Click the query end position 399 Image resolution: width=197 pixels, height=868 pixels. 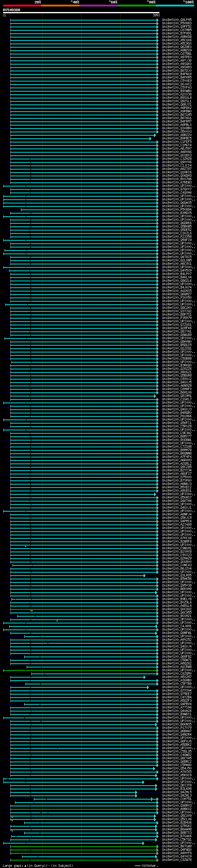(x=155, y=15)
